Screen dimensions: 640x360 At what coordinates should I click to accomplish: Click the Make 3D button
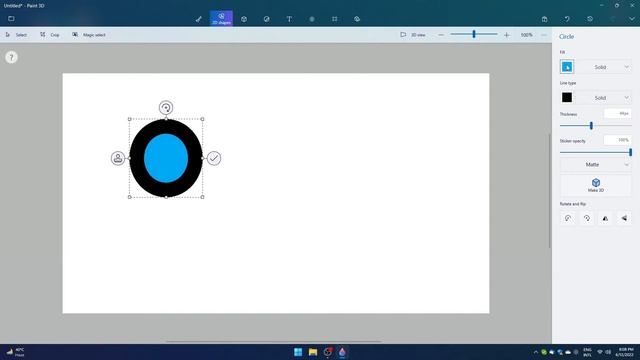(596, 185)
